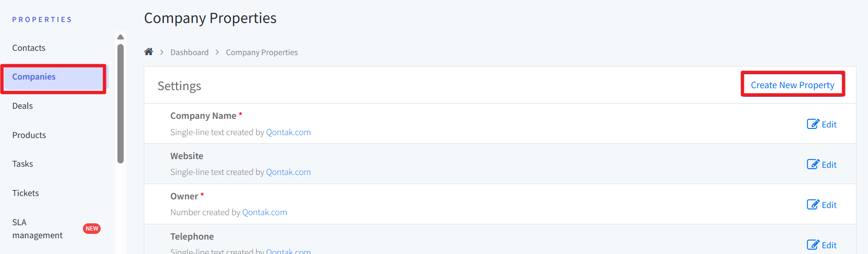Viewport: 868px width, 254px height.
Task: Open Qontak.com link under Website
Action: (288, 172)
